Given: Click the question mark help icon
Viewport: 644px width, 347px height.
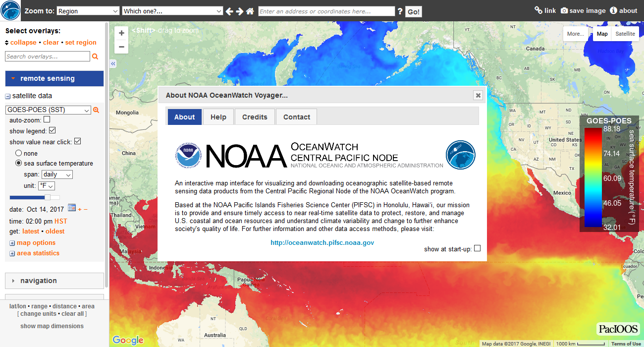Looking at the screenshot, I should click(x=400, y=11).
